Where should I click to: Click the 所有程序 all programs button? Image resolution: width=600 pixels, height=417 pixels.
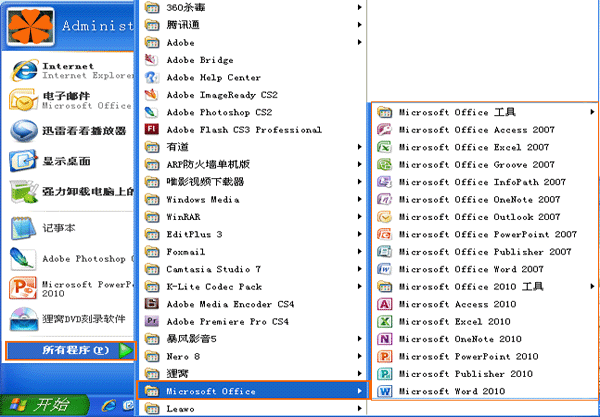(x=70, y=350)
